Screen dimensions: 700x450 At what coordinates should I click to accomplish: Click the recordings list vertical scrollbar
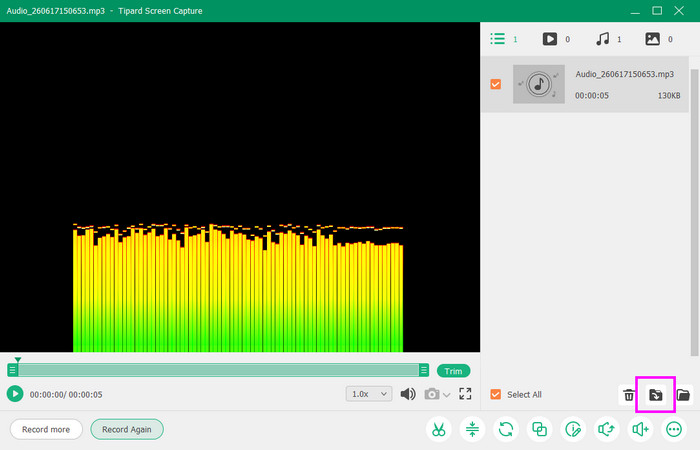point(694,212)
